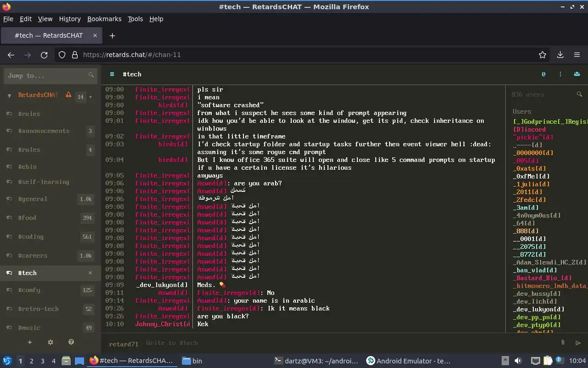Switch to workspace 2 in taskbar
This screenshot has width=588, height=368.
pos(31,361)
